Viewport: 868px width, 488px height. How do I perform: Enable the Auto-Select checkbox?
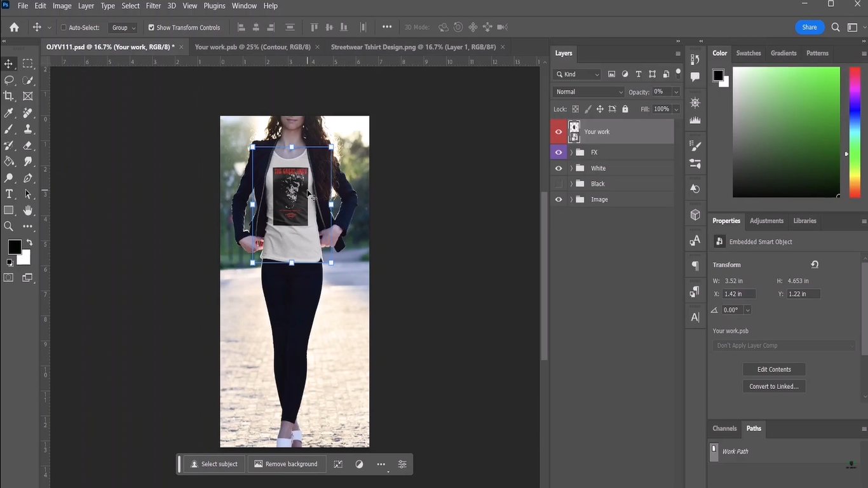click(64, 27)
